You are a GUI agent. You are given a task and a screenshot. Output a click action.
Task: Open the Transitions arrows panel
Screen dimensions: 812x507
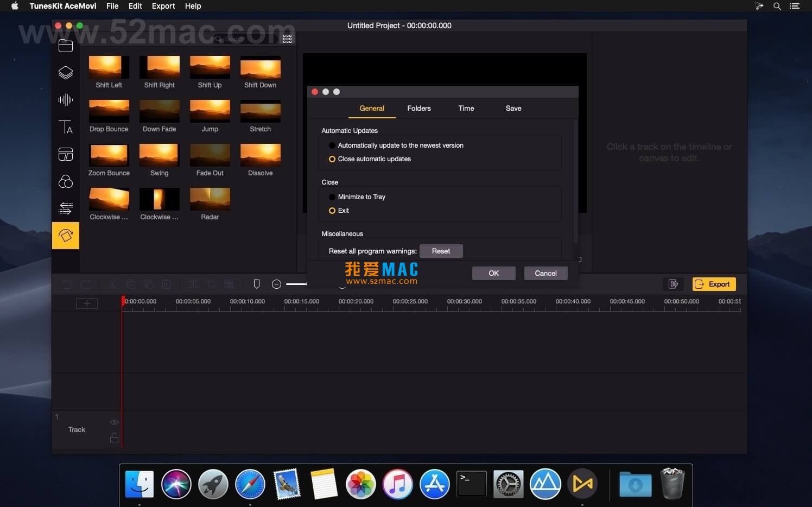point(66,208)
